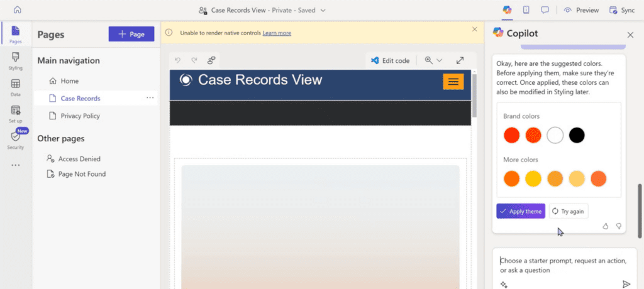Select the black brand color swatch
This screenshot has height=289, width=644.
click(577, 135)
